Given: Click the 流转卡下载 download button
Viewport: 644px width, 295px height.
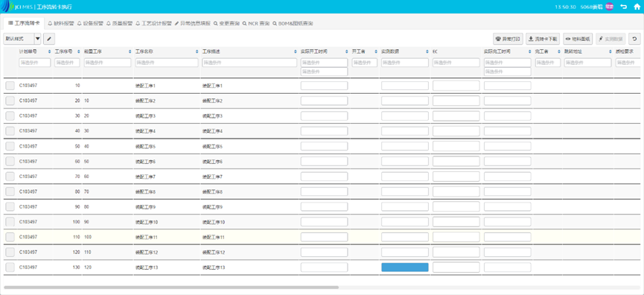Looking at the screenshot, I should 543,39.
